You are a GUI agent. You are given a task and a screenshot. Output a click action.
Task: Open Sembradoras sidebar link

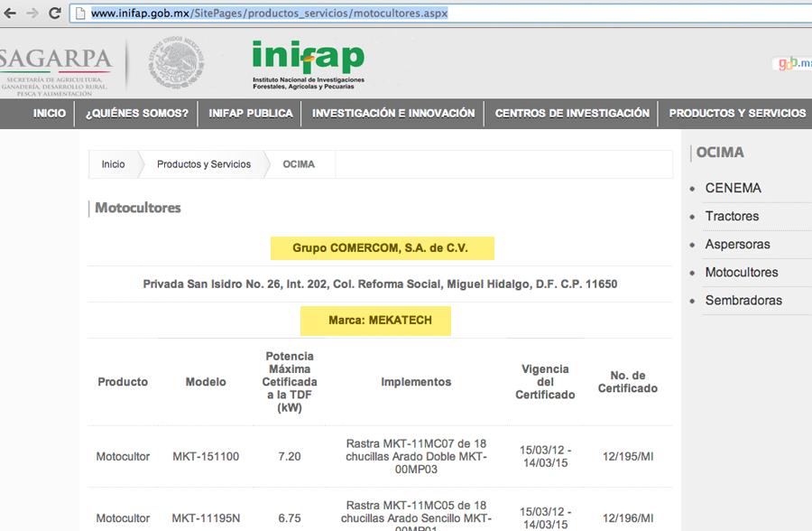pyautogui.click(x=743, y=300)
